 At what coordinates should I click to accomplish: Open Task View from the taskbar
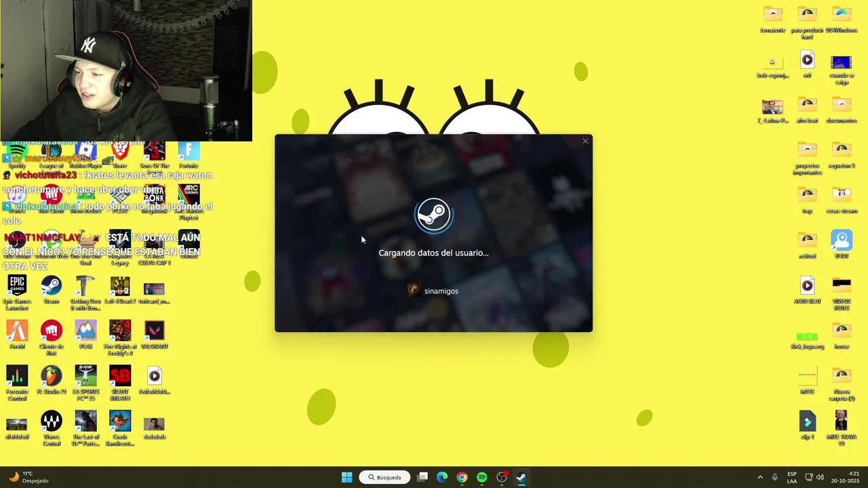coord(422,477)
